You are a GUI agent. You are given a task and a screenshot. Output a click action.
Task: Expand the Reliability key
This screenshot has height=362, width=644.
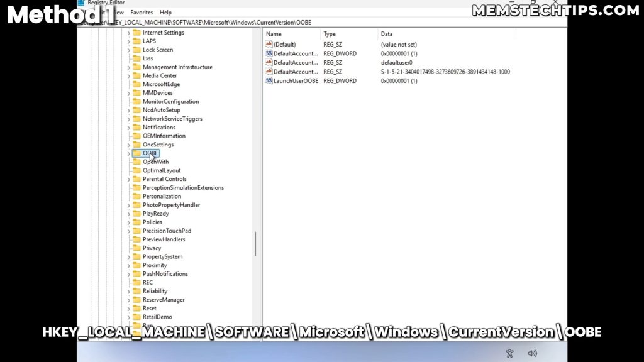coord(129,291)
